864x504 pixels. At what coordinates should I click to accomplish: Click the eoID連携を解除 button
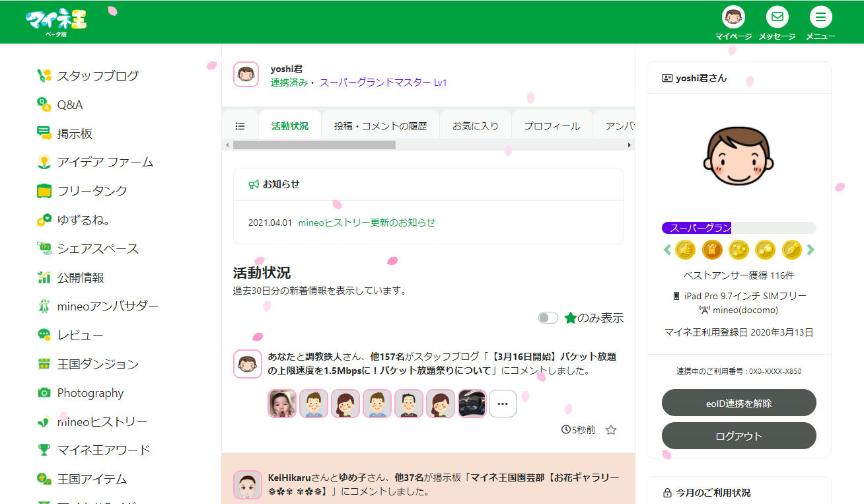[738, 403]
